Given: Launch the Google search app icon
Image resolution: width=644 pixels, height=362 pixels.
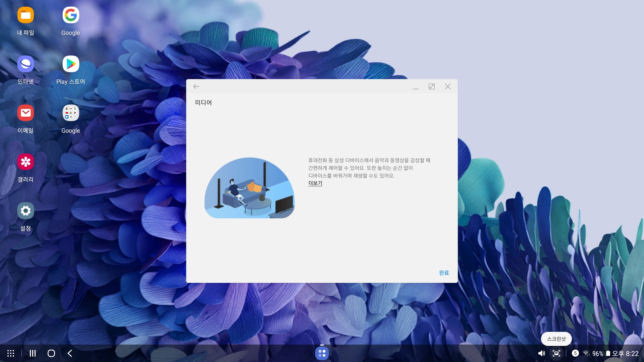Looking at the screenshot, I should (71, 15).
